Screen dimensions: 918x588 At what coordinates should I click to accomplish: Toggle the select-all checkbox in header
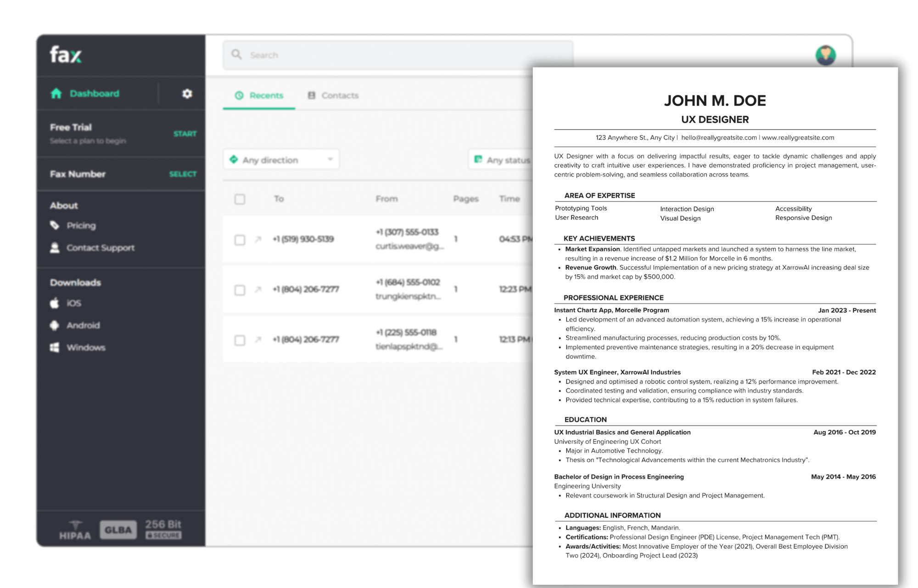pos(240,199)
